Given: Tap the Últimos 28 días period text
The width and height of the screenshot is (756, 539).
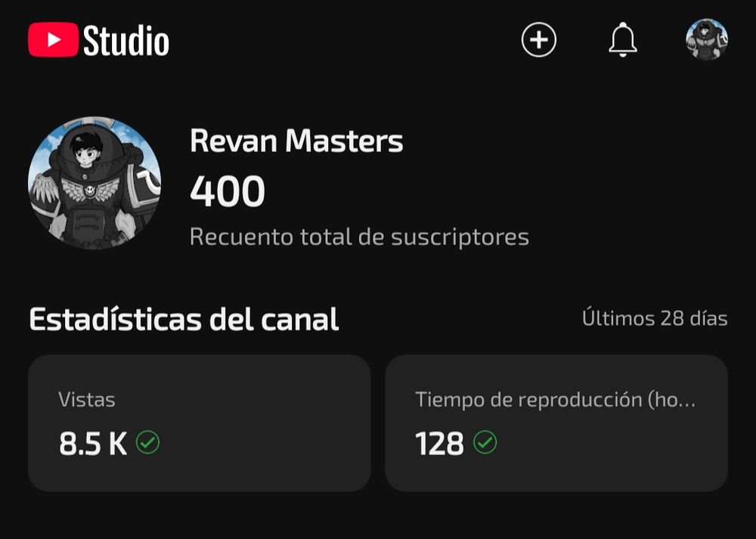Looking at the screenshot, I should [x=655, y=319].
